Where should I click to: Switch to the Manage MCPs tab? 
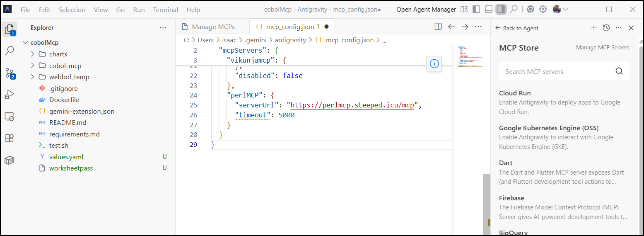pos(213,27)
